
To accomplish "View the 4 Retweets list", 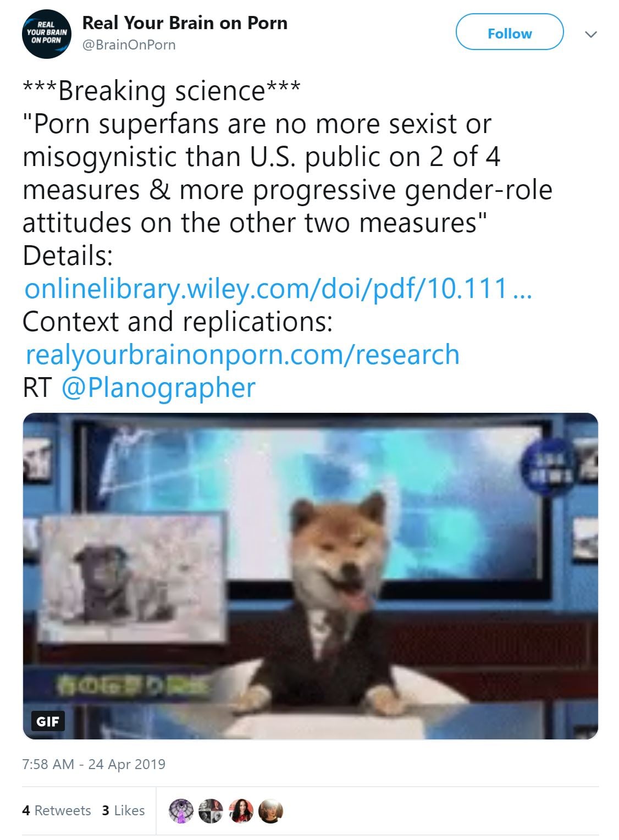I will 57,810.
